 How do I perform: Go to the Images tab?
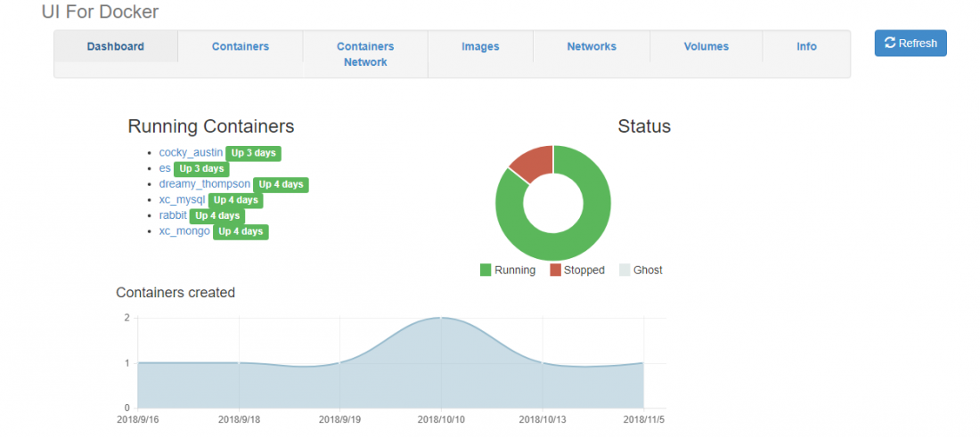point(480,46)
